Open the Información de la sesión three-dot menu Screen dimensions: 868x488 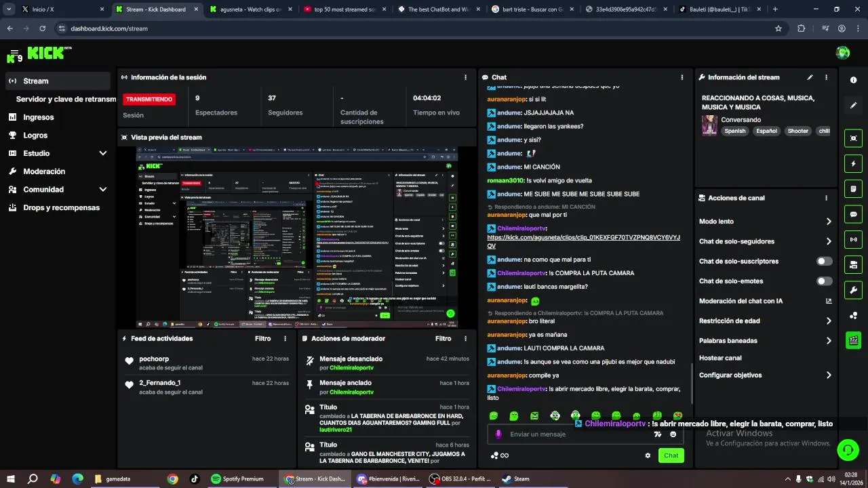click(x=465, y=77)
